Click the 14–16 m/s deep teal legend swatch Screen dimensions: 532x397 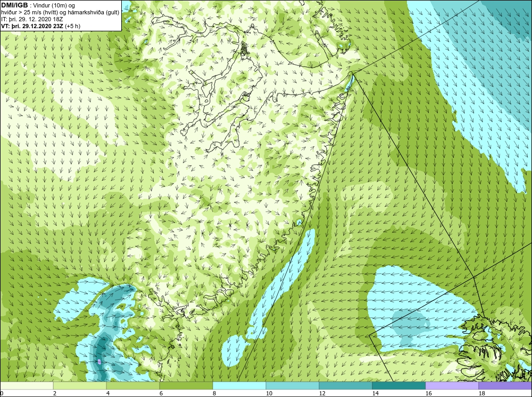tap(398, 386)
